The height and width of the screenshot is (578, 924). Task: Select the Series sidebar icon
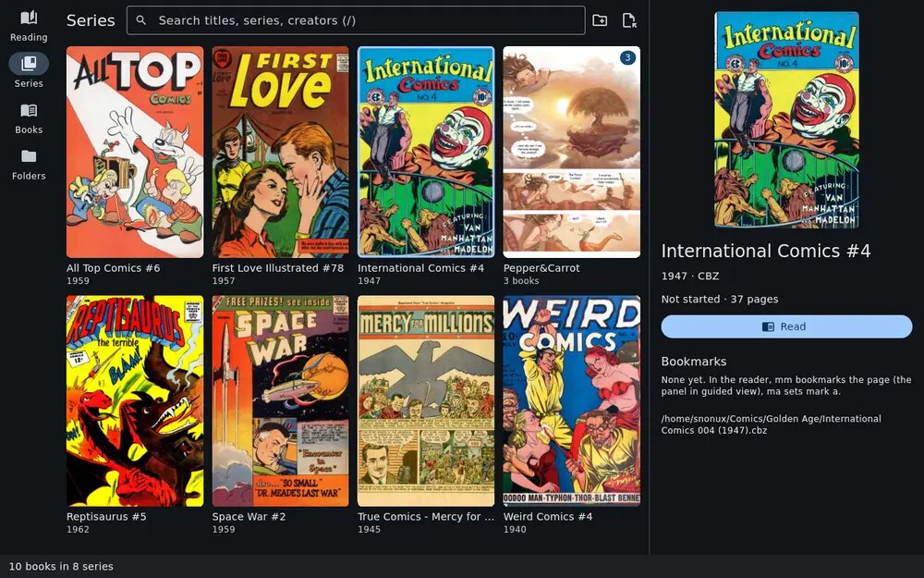pos(29,63)
